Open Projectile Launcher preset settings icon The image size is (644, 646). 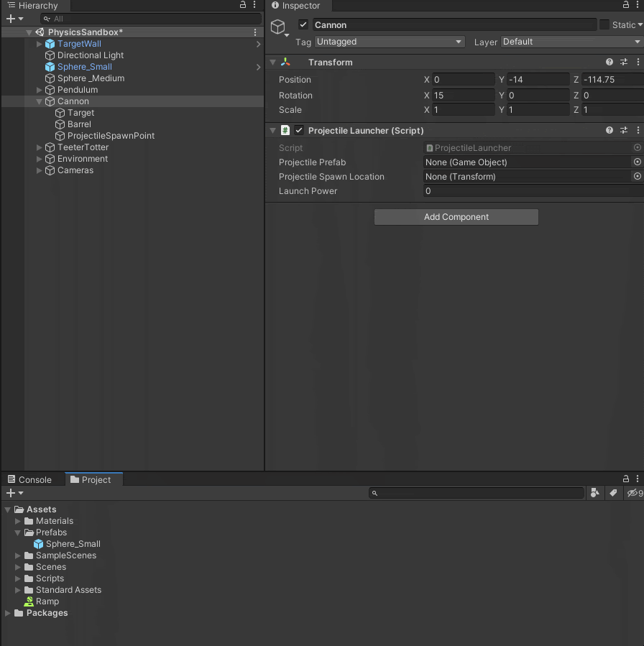[624, 131]
